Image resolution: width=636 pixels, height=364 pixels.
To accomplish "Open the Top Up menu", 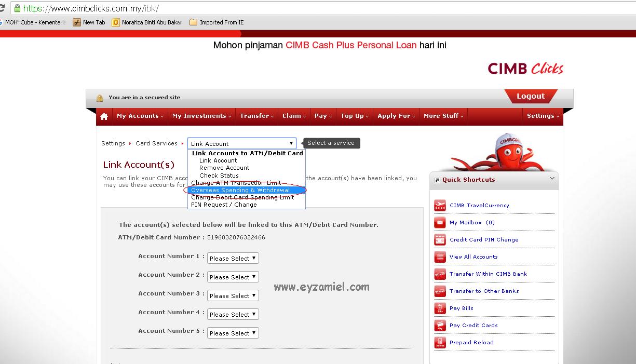I will (x=355, y=116).
